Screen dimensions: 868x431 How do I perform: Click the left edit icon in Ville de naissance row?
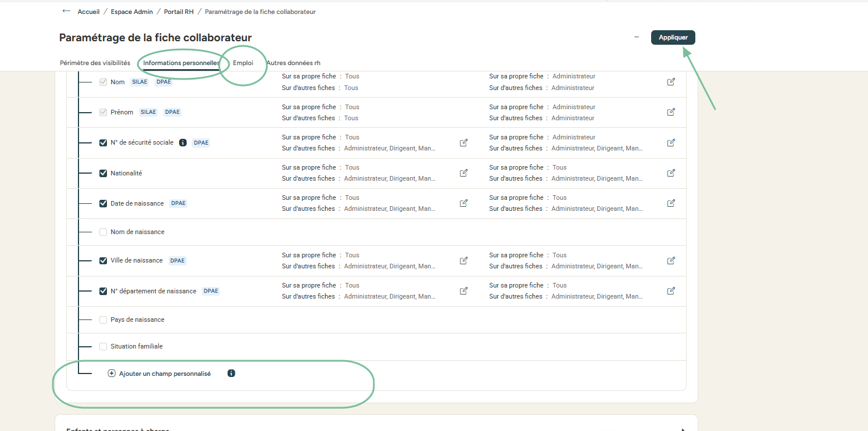pos(464,261)
